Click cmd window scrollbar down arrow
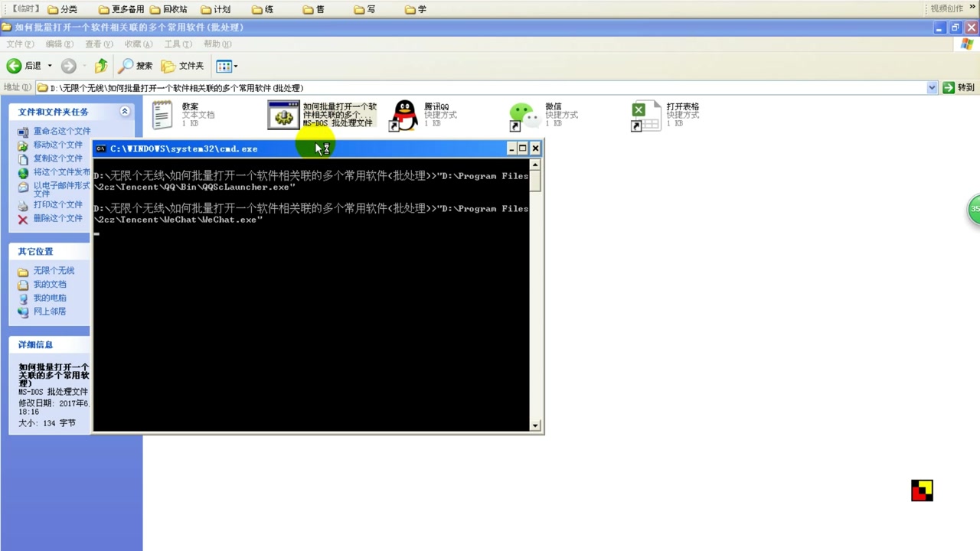This screenshot has width=980, height=551. pos(536,425)
